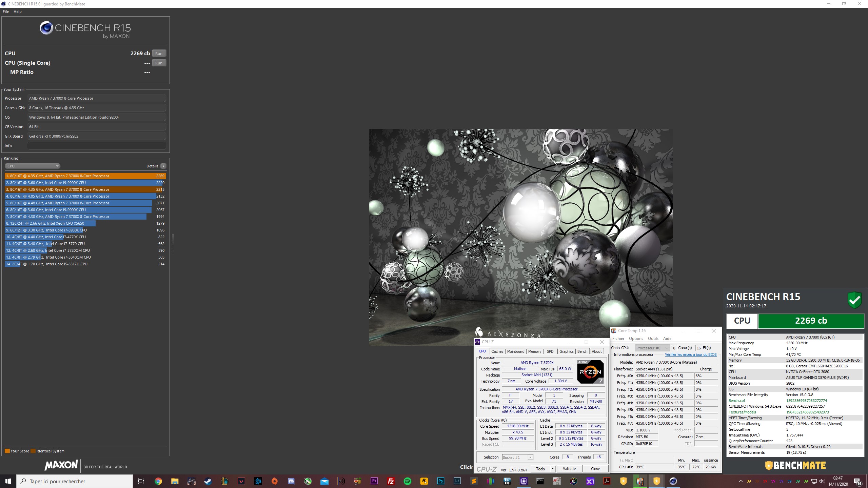Expand ranking Details arrow
The width and height of the screenshot is (868, 488).
pos(163,166)
